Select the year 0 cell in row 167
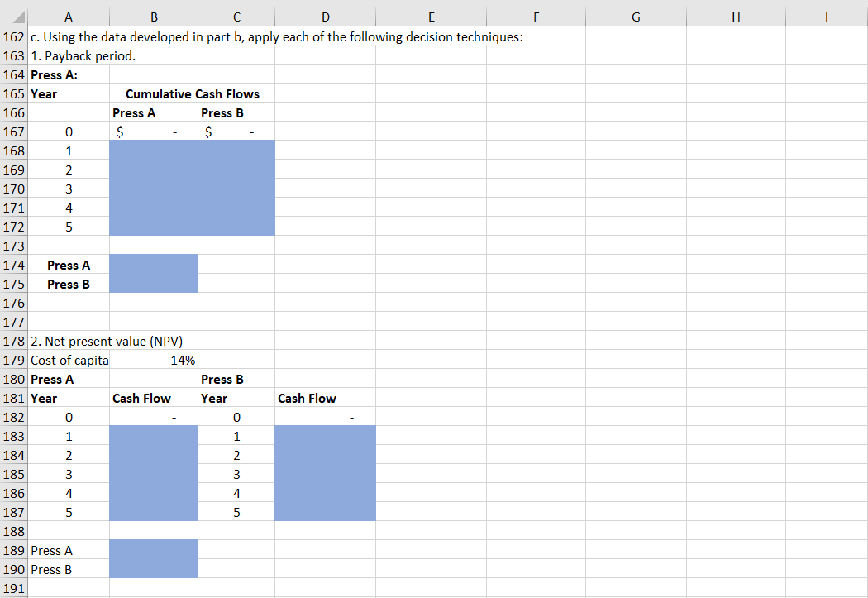This screenshot has width=868, height=598. (x=69, y=132)
